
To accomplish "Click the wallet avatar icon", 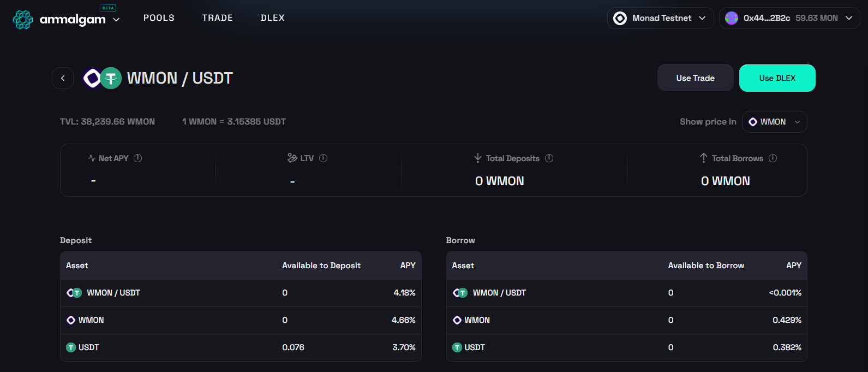I will click(732, 18).
